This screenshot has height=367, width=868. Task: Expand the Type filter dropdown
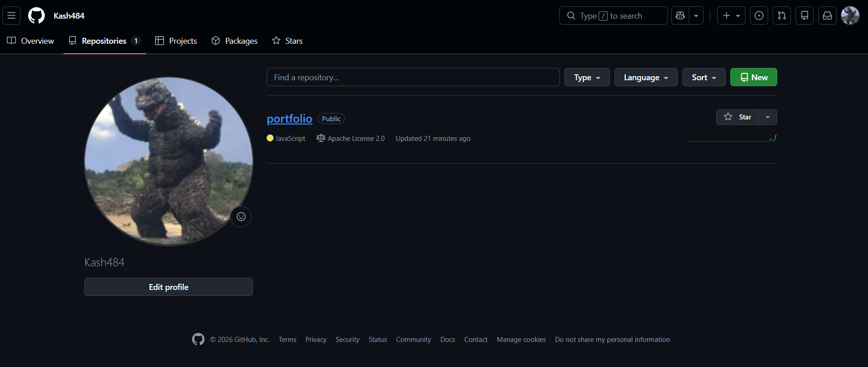click(587, 77)
